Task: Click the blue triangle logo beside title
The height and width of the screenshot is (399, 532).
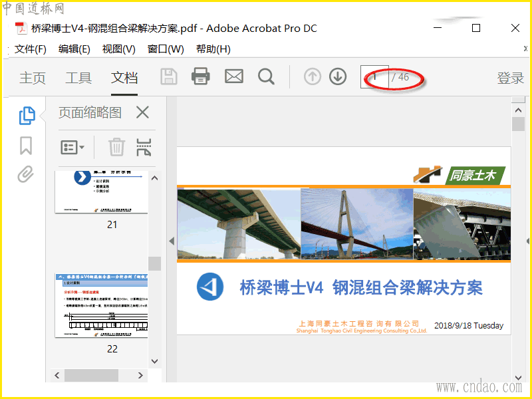Action: 210,287
